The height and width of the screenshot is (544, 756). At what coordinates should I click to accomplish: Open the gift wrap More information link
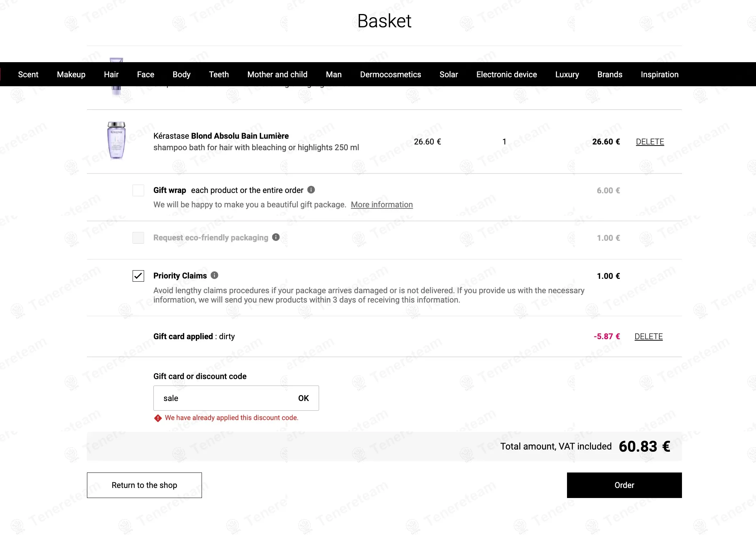click(382, 205)
